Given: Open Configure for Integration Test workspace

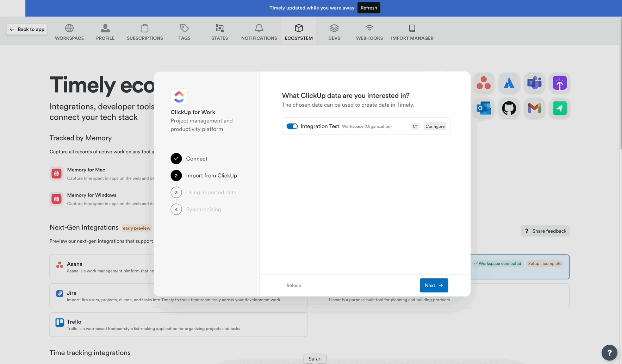Looking at the screenshot, I should [435, 126].
